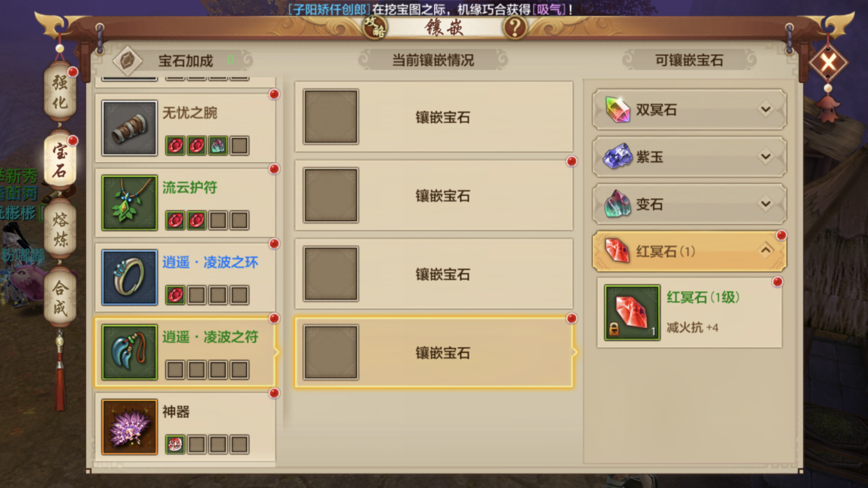
Task: Click the 宝石加成 diamond icon
Action: point(128,60)
